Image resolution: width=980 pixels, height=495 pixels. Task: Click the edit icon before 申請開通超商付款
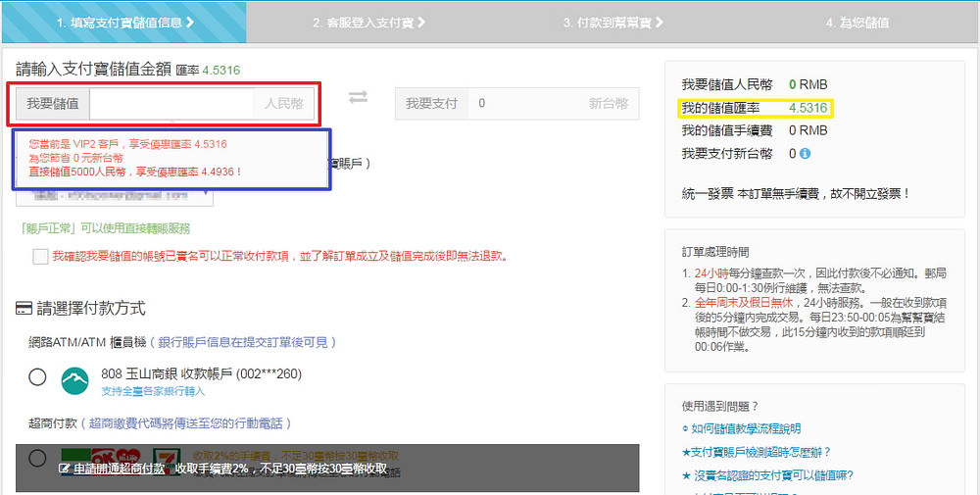pyautogui.click(x=63, y=469)
